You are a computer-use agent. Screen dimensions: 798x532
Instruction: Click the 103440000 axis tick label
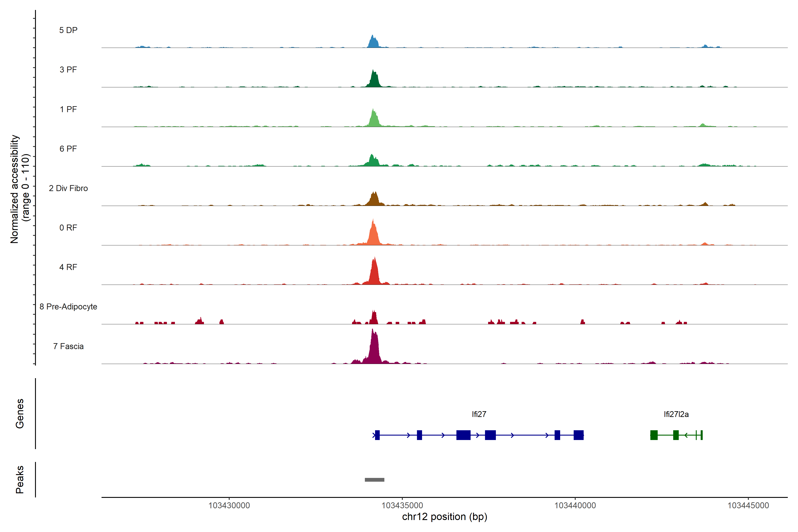[x=575, y=506]
